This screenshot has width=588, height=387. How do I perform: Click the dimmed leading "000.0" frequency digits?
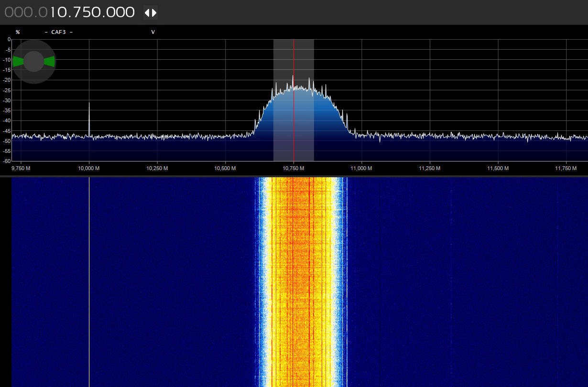[x=26, y=13]
